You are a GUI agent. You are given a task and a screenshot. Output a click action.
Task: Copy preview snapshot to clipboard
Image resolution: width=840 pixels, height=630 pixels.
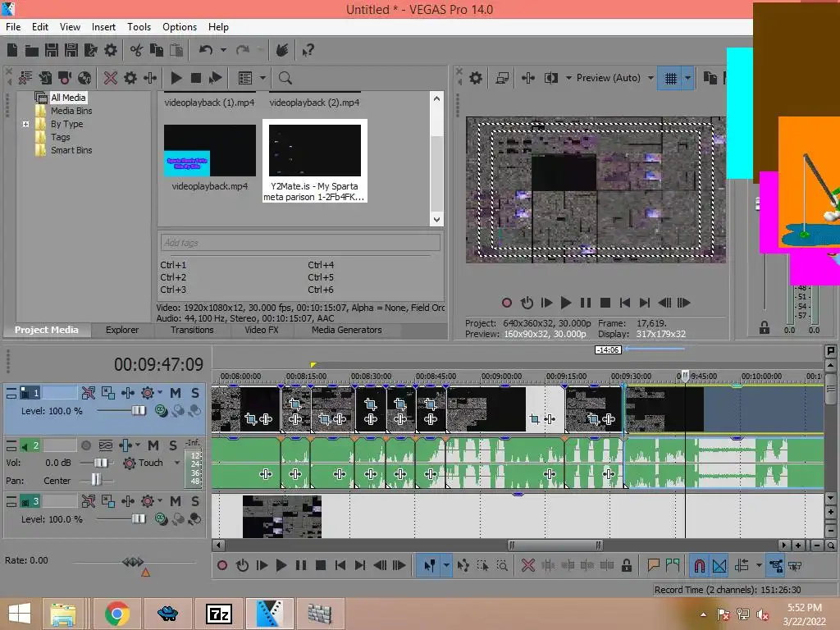[x=710, y=78]
